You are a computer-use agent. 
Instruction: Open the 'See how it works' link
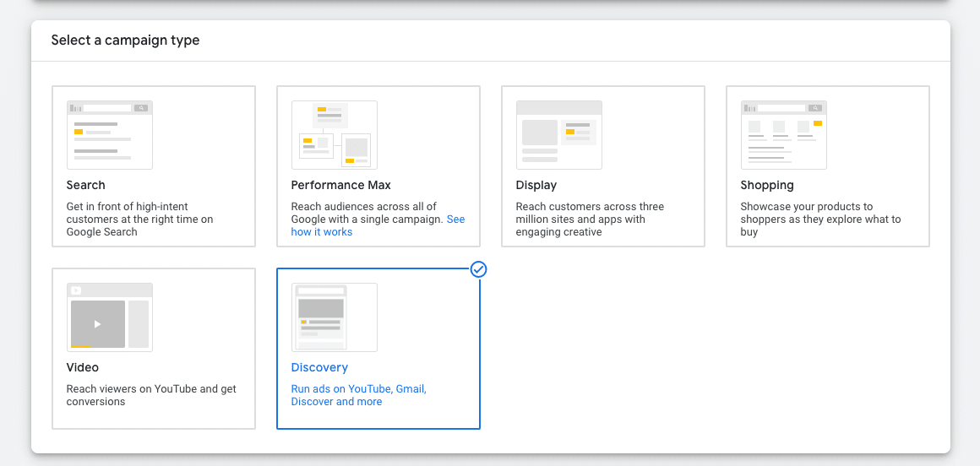(322, 232)
